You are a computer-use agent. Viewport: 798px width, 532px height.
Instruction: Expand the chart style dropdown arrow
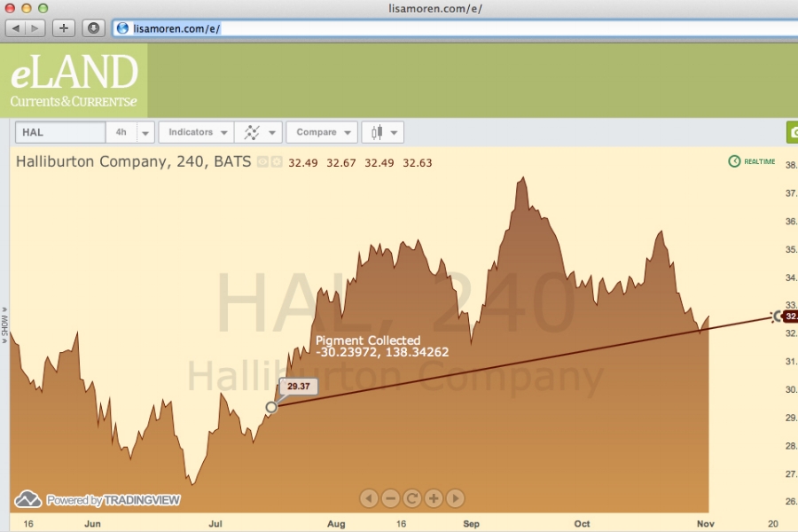(395, 133)
